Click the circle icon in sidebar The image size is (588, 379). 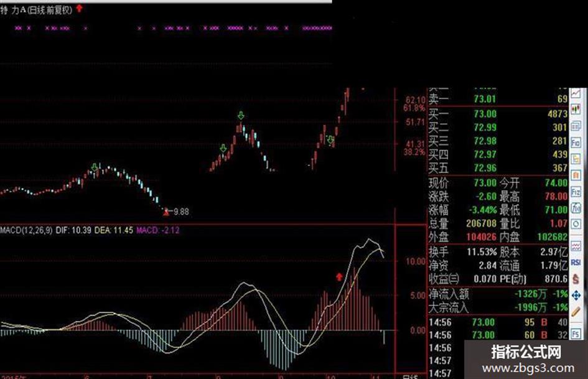[x=576, y=225]
